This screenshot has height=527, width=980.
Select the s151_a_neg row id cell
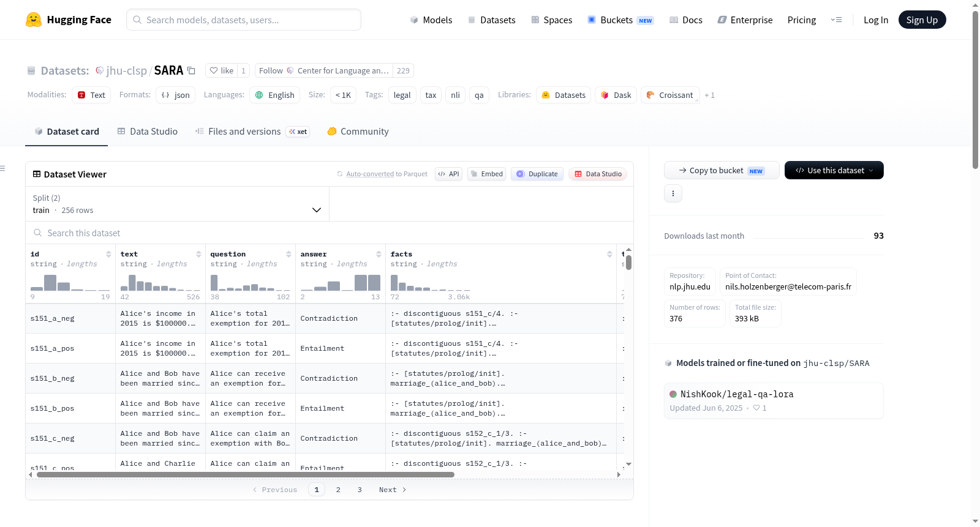coord(70,318)
